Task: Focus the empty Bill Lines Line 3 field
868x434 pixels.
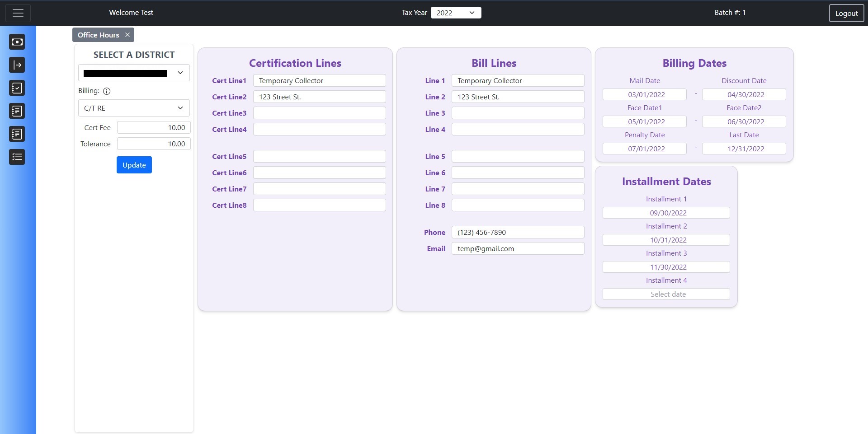Action: [x=518, y=113]
